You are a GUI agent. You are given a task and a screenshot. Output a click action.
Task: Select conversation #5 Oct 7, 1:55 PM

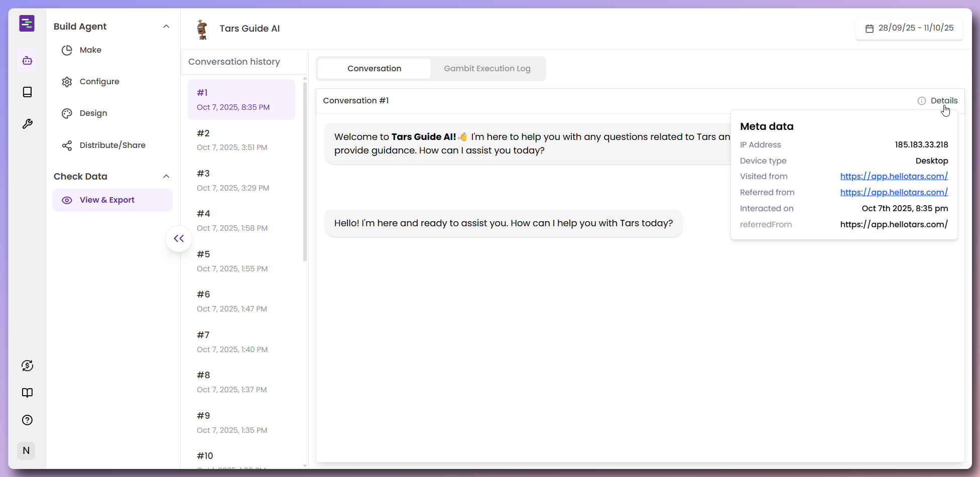(x=241, y=261)
